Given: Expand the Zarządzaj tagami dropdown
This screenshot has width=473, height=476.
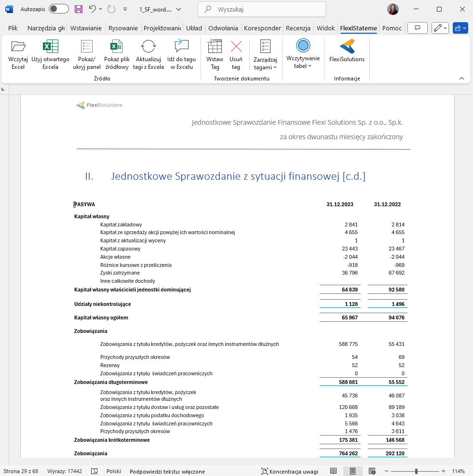Looking at the screenshot, I should point(265,55).
